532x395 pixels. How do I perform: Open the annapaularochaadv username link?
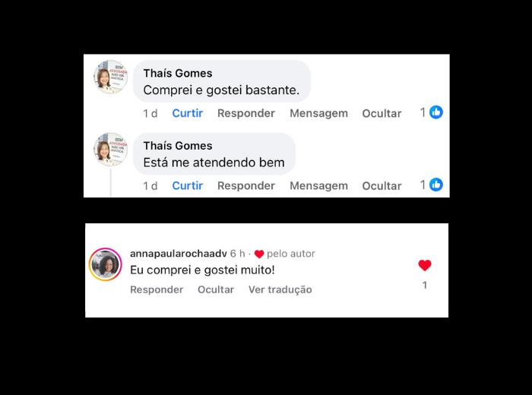[178, 254]
